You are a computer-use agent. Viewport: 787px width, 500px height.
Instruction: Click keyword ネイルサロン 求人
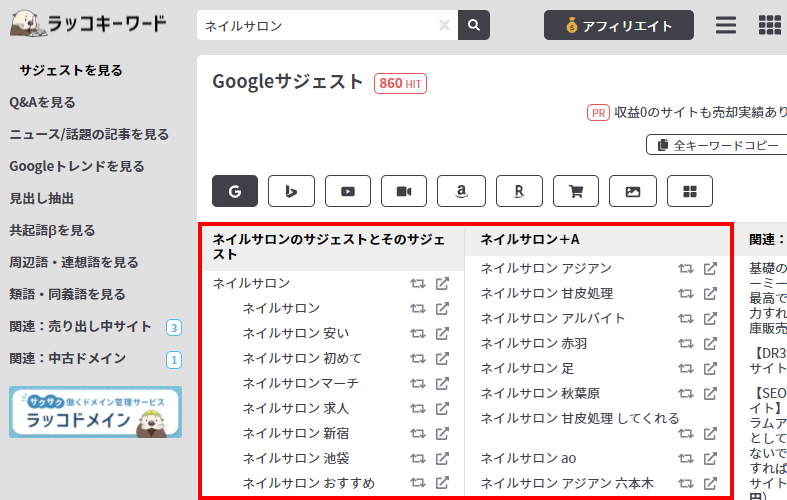point(296,409)
